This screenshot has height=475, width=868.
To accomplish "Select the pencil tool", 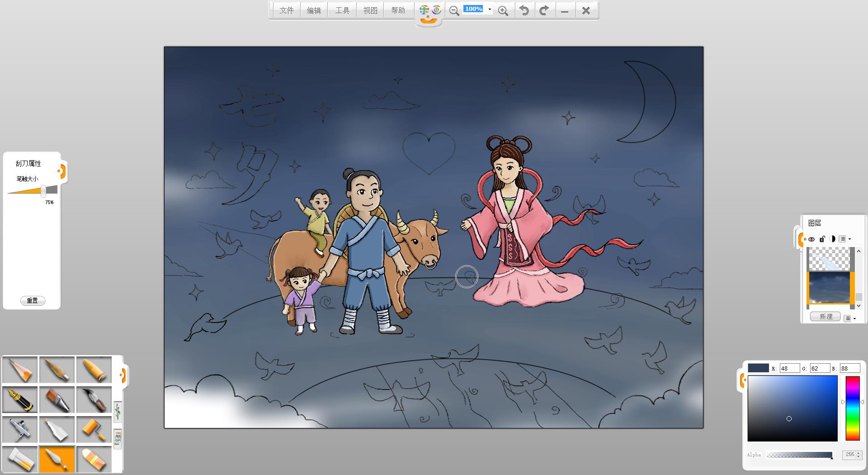I will click(20, 370).
